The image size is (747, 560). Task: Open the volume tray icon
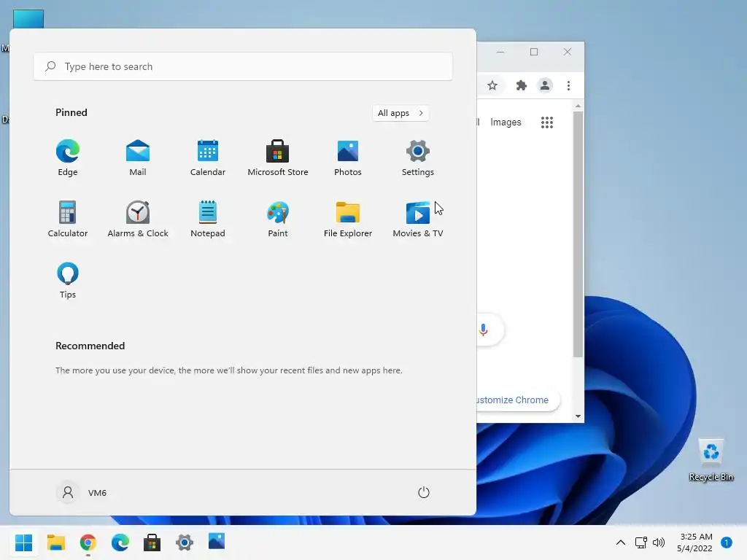coord(659,542)
